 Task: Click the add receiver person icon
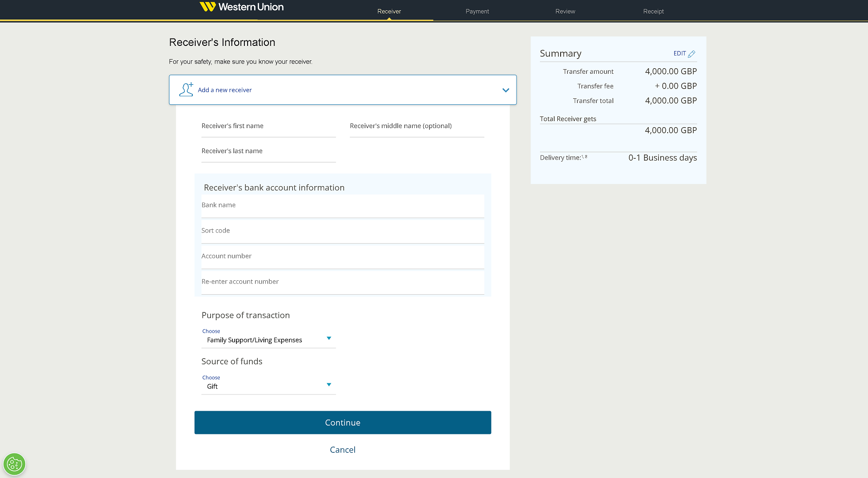click(x=186, y=90)
